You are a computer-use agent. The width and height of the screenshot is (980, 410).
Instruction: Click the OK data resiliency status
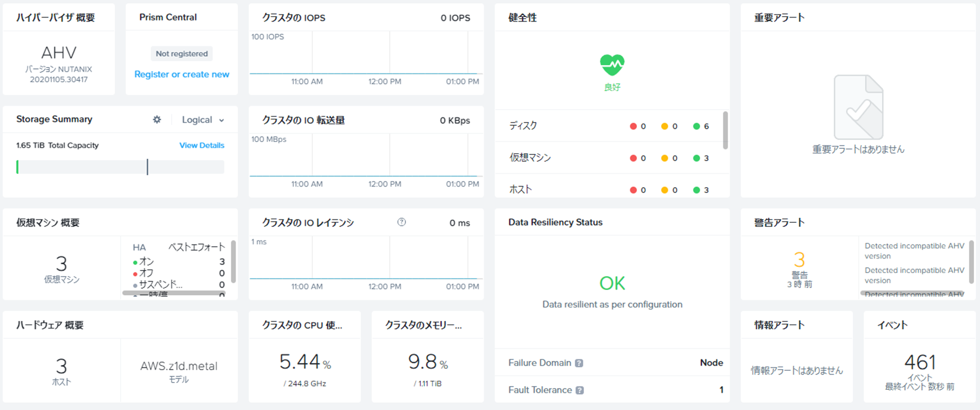[x=612, y=283]
